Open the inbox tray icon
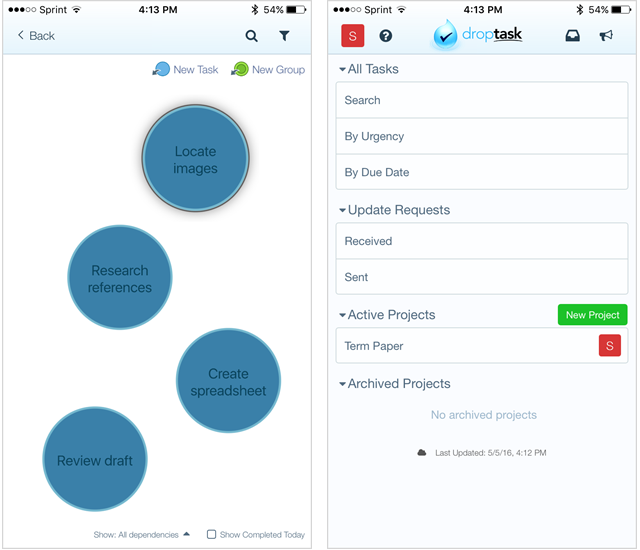Screen dimensions: 640x550 coord(573,36)
